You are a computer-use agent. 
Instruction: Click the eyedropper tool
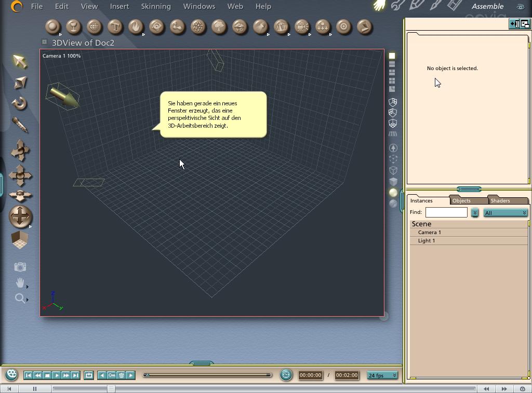click(x=20, y=125)
